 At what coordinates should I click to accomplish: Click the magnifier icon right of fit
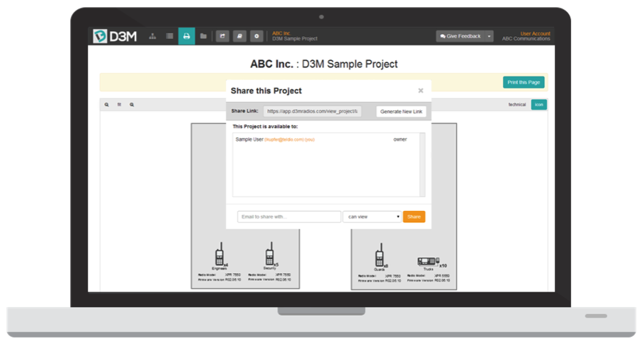tap(132, 105)
